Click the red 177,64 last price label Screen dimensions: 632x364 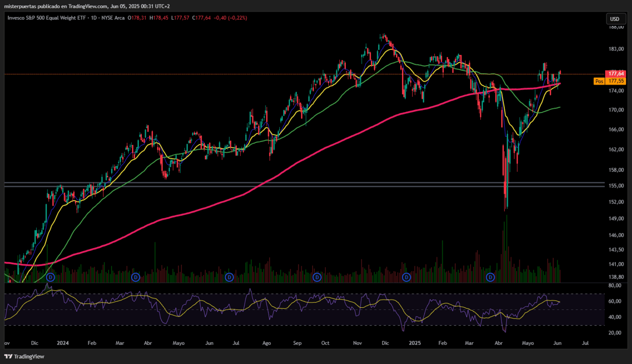tap(615, 73)
